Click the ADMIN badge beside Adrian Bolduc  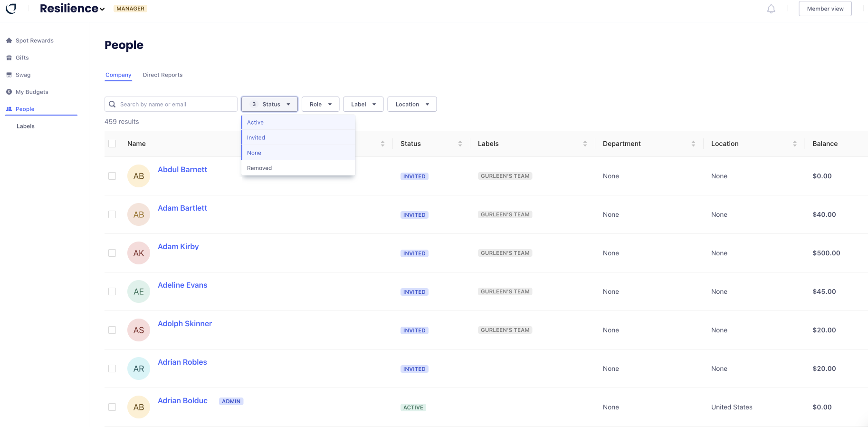(231, 401)
